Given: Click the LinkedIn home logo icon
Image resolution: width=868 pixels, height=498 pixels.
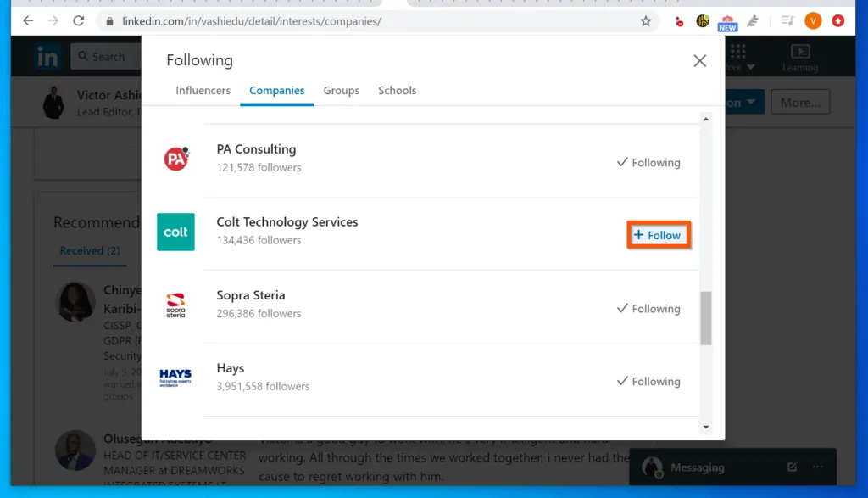Looking at the screenshot, I should point(47,56).
